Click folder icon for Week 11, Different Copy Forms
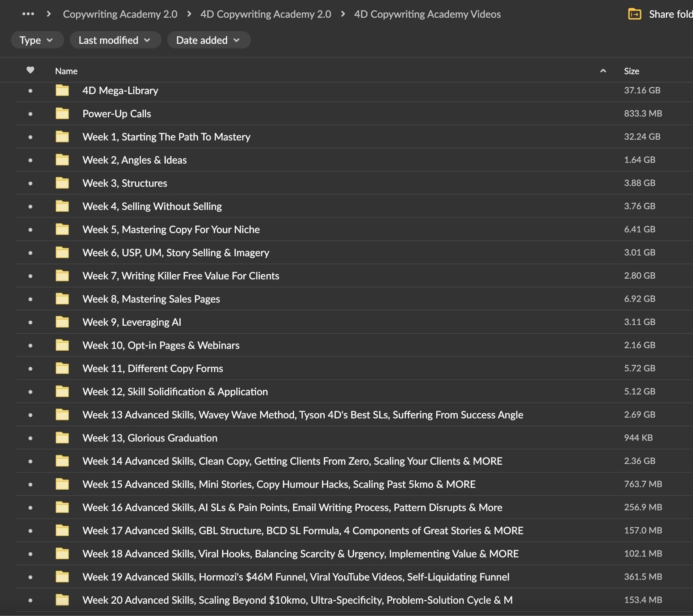693x616 pixels. tap(62, 368)
